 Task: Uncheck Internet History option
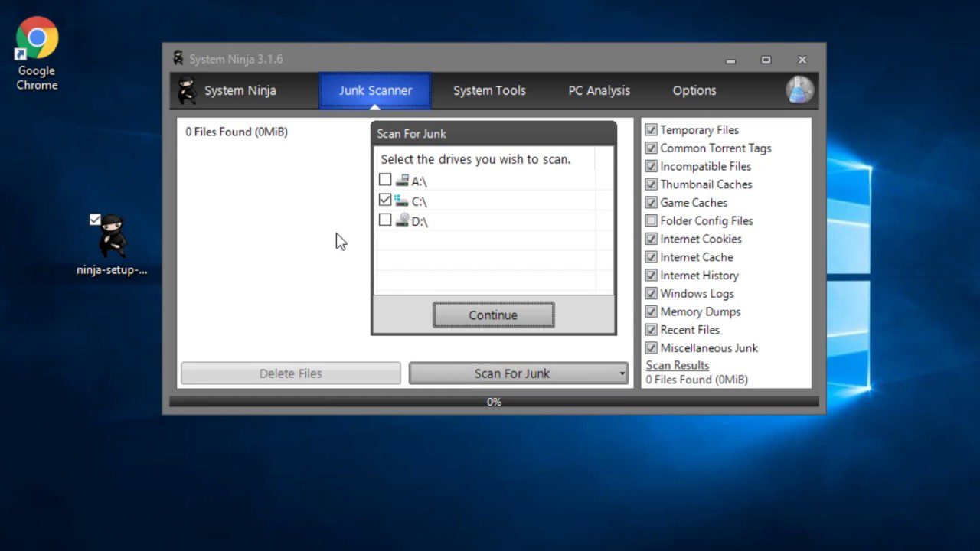tap(651, 275)
